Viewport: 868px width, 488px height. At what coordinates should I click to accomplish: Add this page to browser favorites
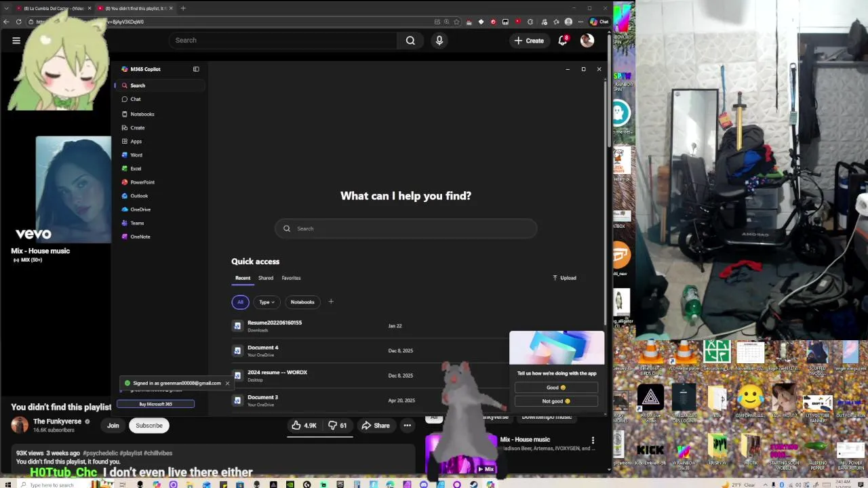click(x=457, y=22)
